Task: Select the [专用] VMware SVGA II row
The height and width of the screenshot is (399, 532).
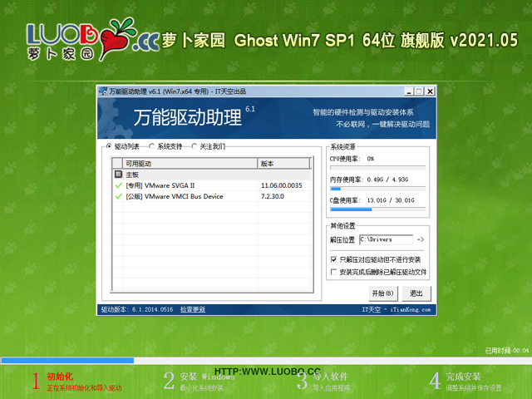Action: [x=212, y=185]
